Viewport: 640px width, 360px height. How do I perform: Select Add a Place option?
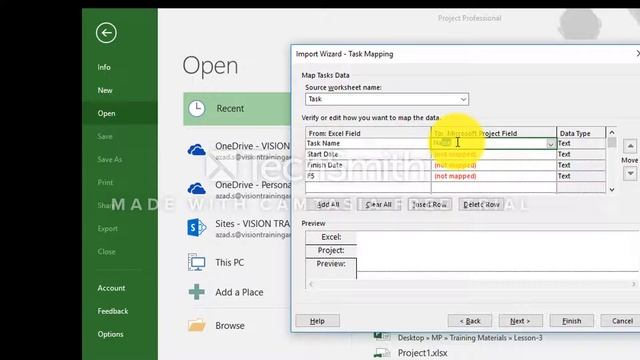tap(239, 292)
